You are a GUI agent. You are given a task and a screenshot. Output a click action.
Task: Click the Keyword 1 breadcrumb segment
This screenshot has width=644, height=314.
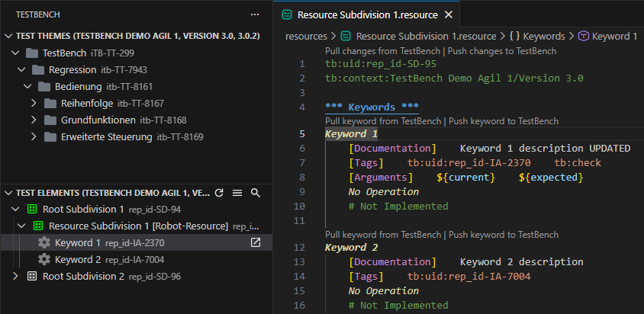click(x=614, y=36)
